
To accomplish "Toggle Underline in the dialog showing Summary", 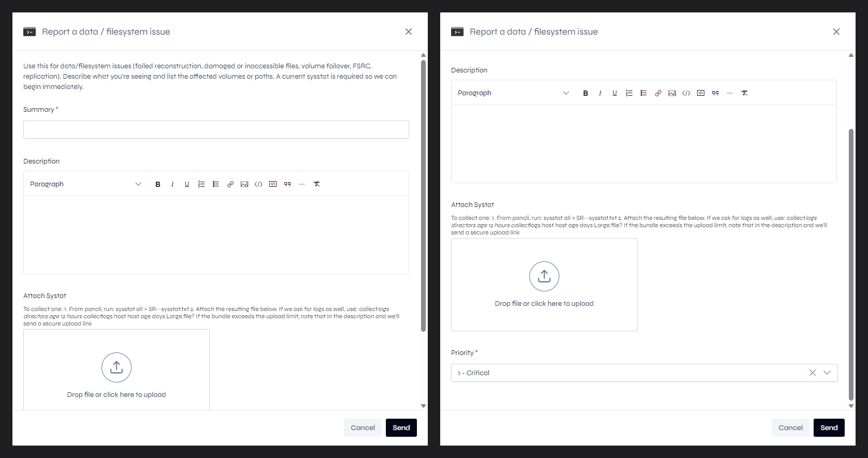I will (187, 184).
